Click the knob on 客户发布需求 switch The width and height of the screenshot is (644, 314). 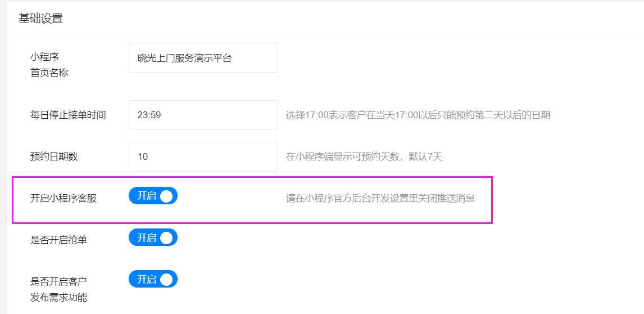[166, 279]
